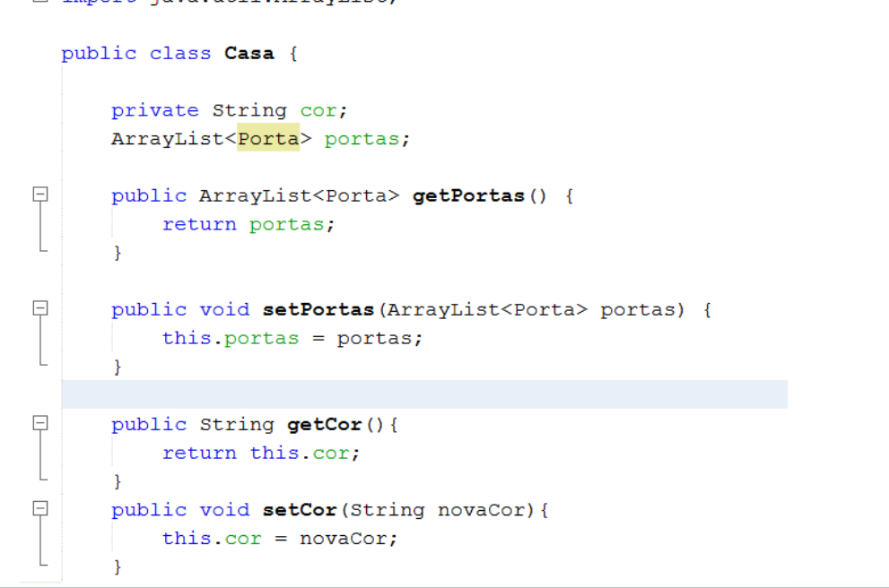
Task: Click the 'portas' parameter in setPortas signature
Action: (x=638, y=310)
